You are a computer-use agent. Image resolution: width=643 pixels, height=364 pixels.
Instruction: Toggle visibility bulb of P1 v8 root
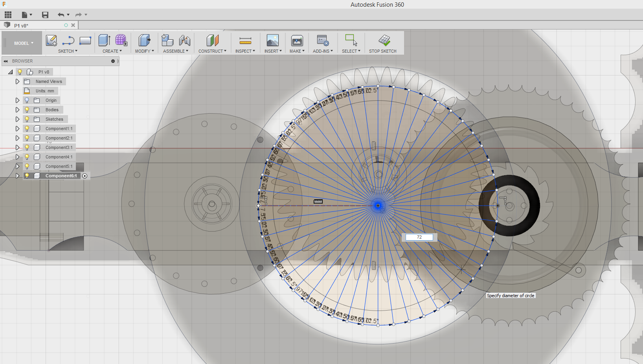pos(20,72)
